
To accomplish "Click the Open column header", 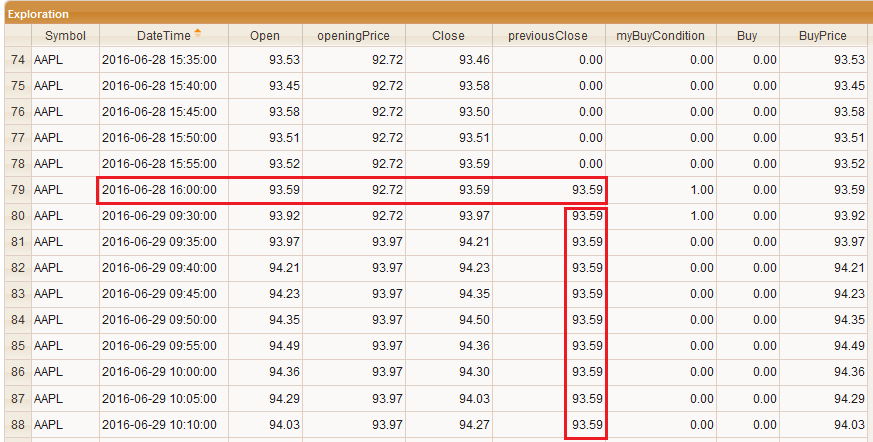I will click(x=265, y=36).
